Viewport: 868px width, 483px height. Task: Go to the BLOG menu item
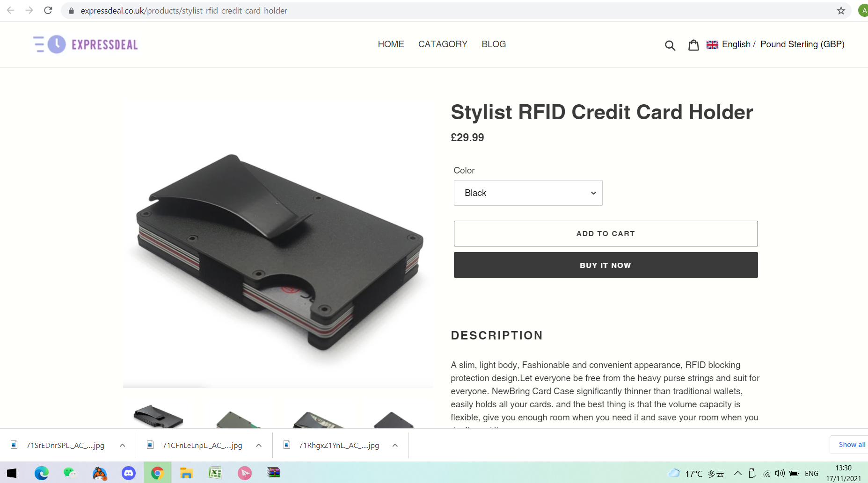pyautogui.click(x=494, y=44)
